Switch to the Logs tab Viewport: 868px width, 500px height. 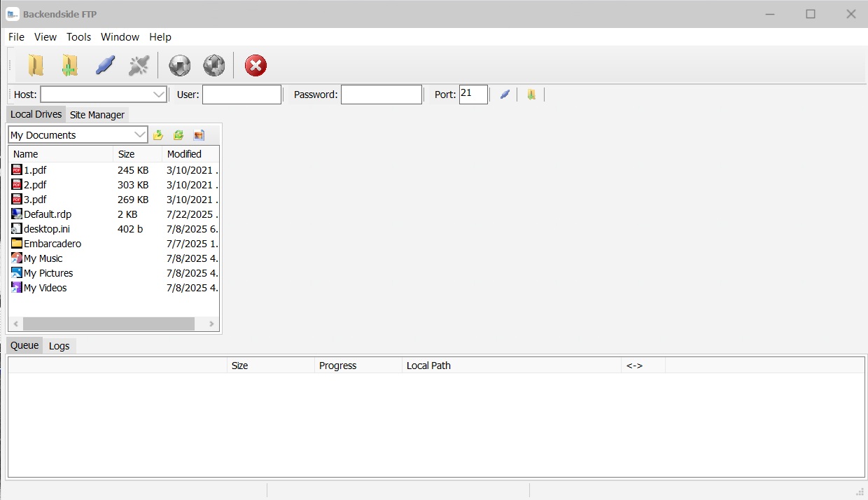click(x=59, y=345)
